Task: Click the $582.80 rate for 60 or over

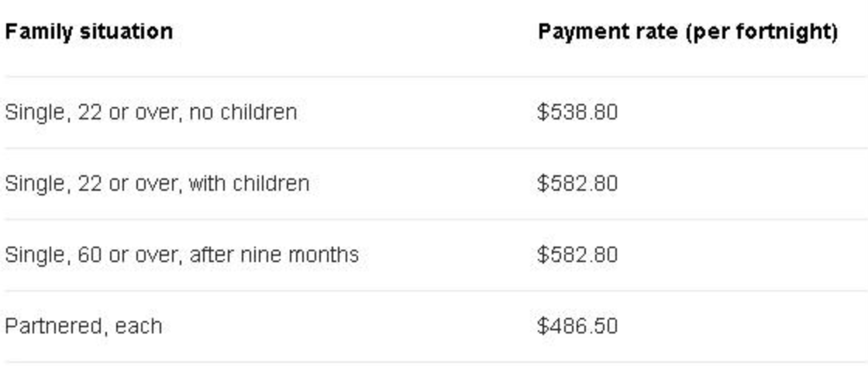Action: pyautogui.click(x=577, y=254)
